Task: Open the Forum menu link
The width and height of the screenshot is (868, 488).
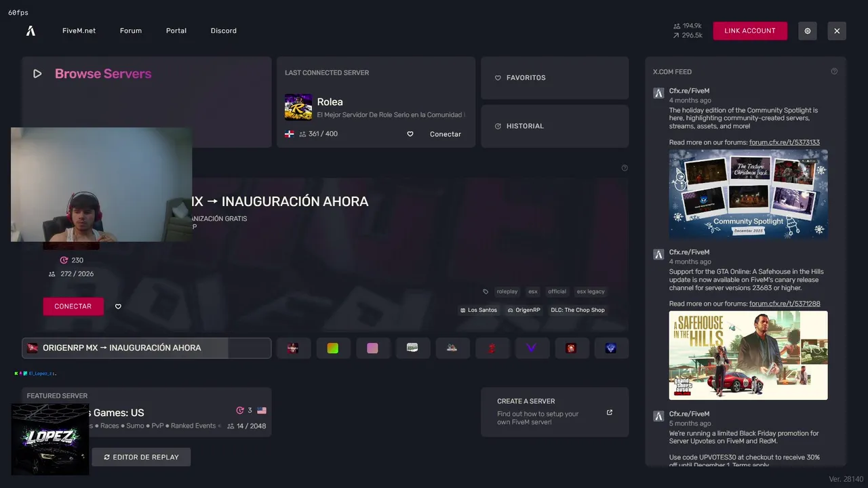Action: 131,30
